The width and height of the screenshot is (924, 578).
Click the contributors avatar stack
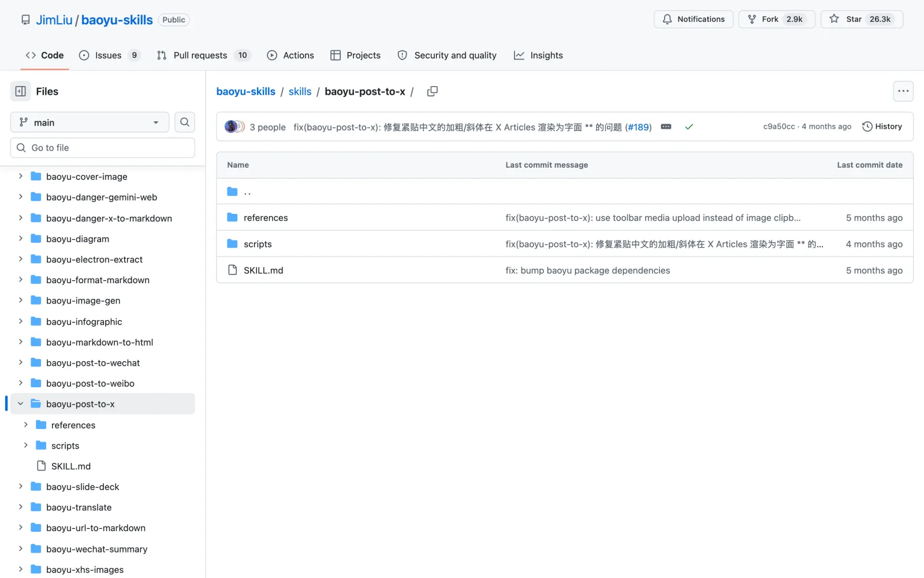coord(234,127)
